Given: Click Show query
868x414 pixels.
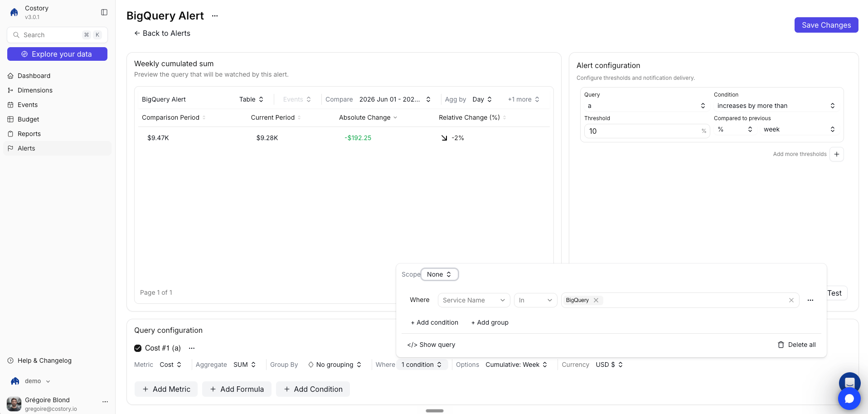Looking at the screenshot, I should pos(431,345).
